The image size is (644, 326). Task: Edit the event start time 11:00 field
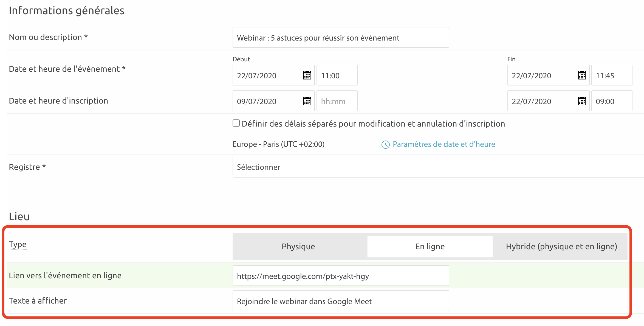click(x=337, y=75)
